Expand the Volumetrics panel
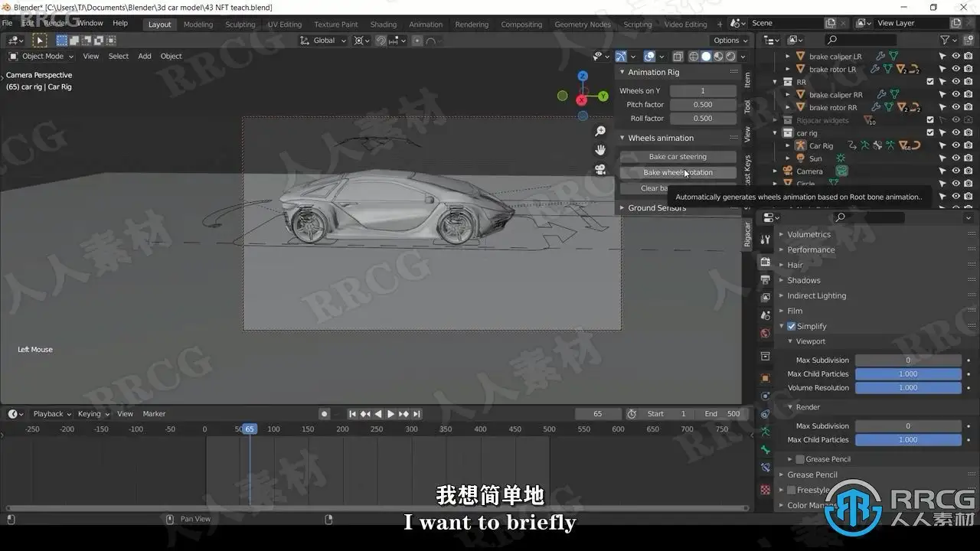The height and width of the screenshot is (551, 980). [x=808, y=234]
